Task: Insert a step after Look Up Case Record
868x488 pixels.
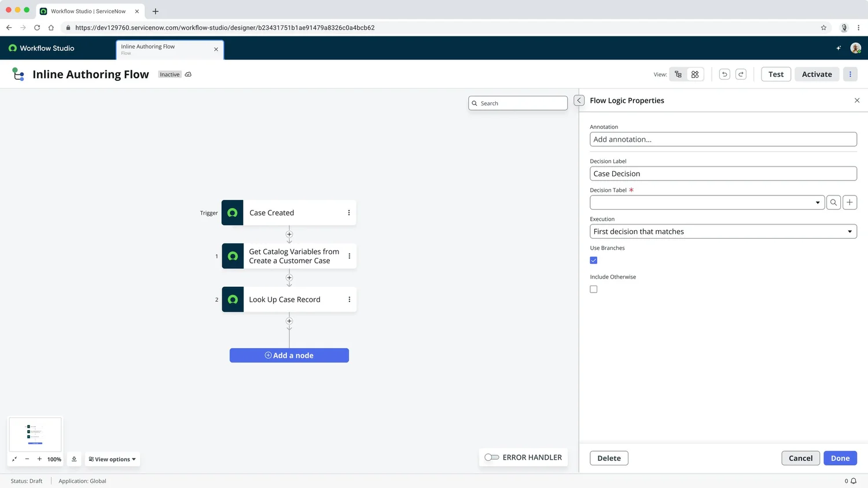Action: 289,321
